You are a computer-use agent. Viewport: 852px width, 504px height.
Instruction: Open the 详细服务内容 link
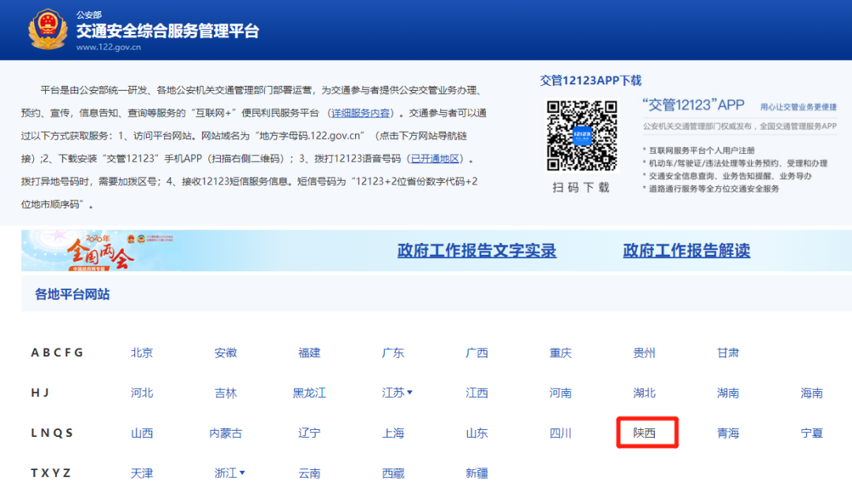coord(359,113)
